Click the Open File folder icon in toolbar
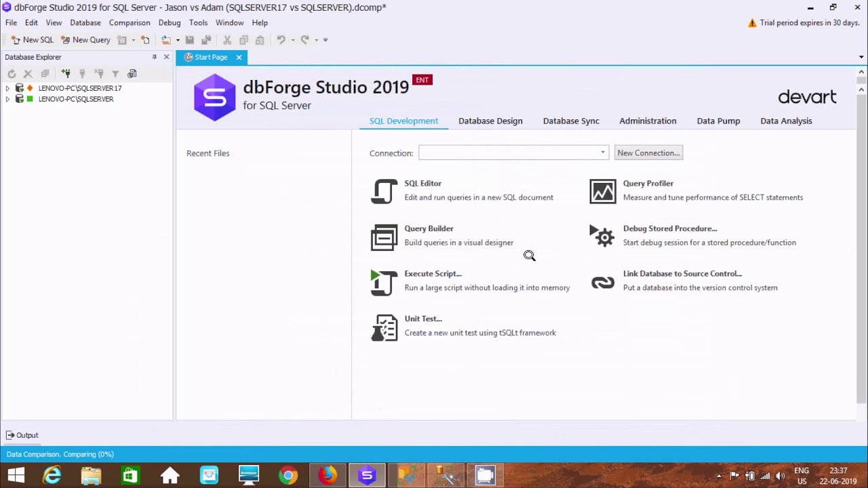868x488 pixels. coord(165,40)
